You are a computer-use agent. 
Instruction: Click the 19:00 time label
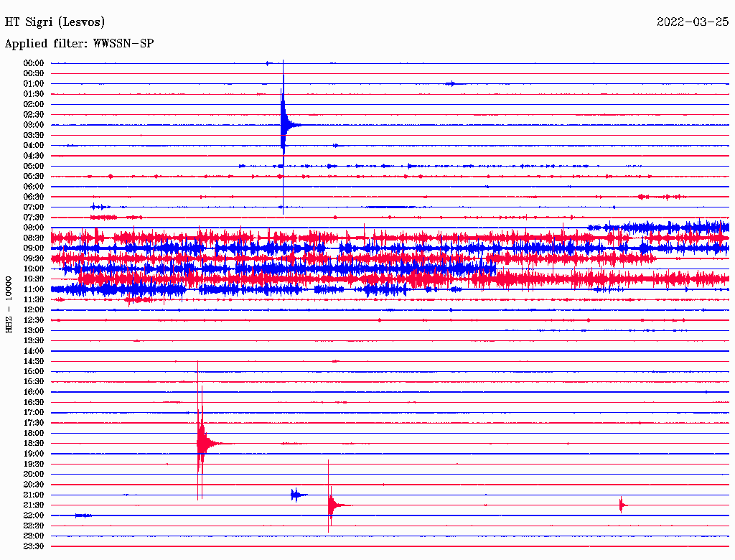34,454
